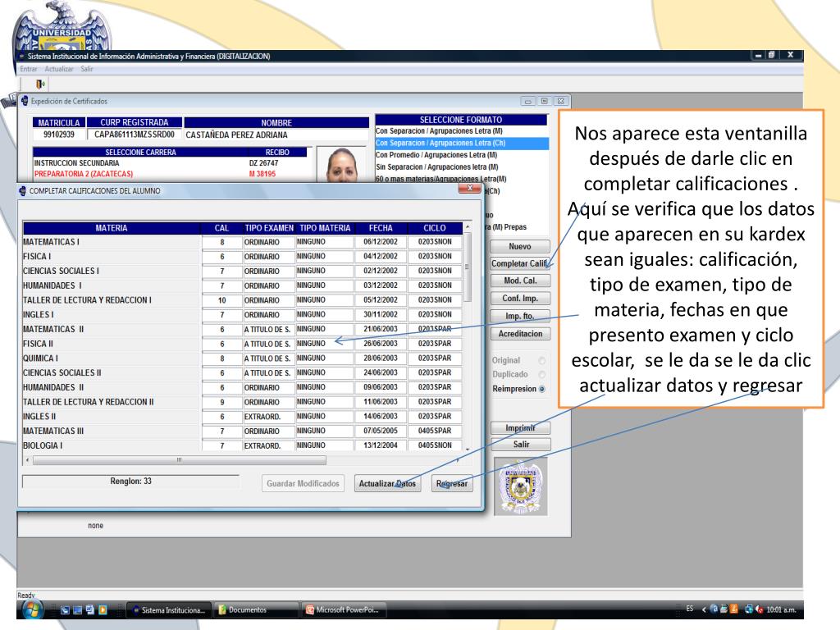Open the Entrar menu
Image resolution: width=840 pixels, height=630 pixels.
point(30,69)
